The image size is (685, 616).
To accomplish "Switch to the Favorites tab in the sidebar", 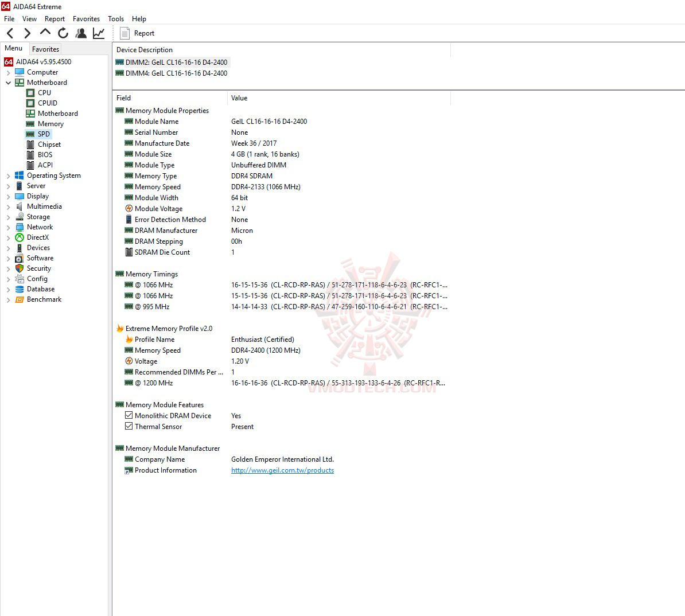I will coord(45,49).
